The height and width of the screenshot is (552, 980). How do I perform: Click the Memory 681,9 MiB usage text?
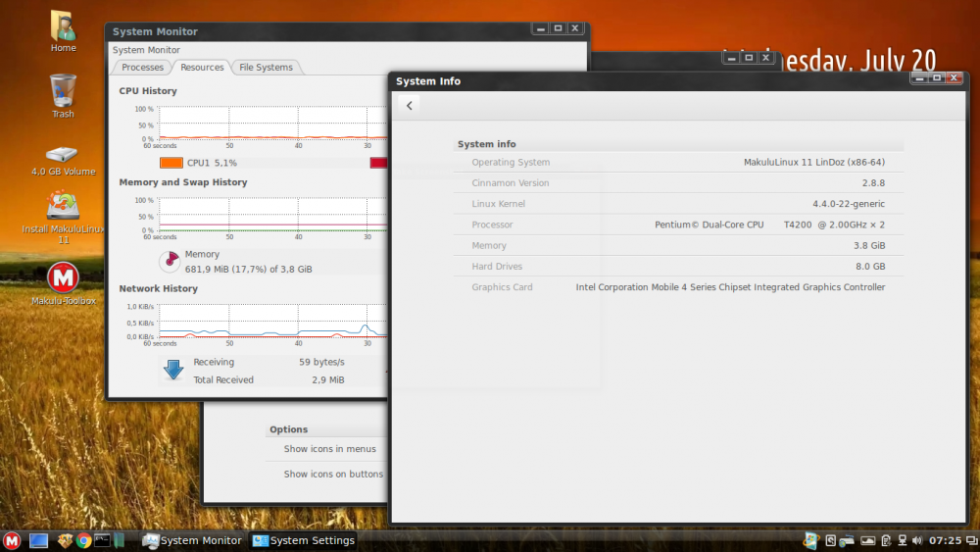click(248, 269)
